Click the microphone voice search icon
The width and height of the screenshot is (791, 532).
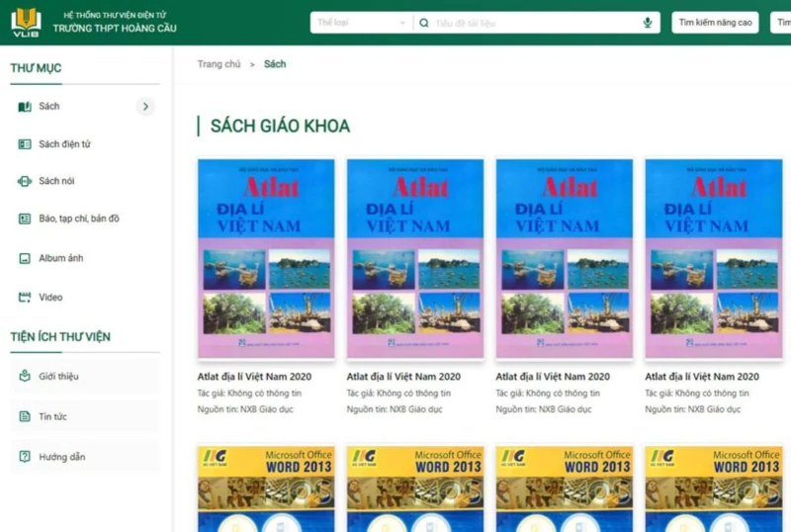(648, 23)
